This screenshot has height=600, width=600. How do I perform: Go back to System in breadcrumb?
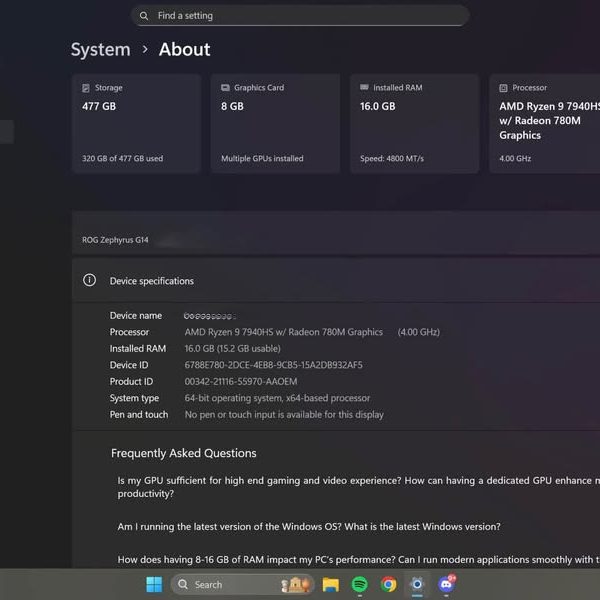pos(101,49)
